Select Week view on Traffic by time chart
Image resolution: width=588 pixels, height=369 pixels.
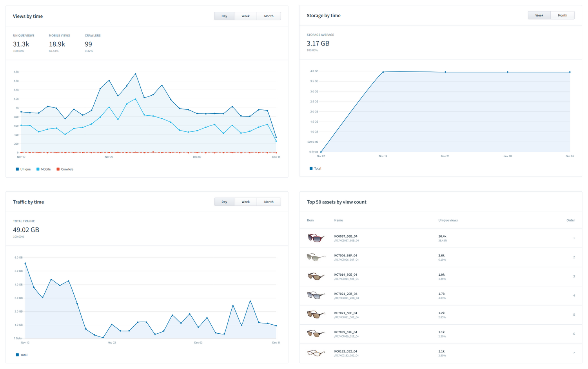[x=245, y=202]
